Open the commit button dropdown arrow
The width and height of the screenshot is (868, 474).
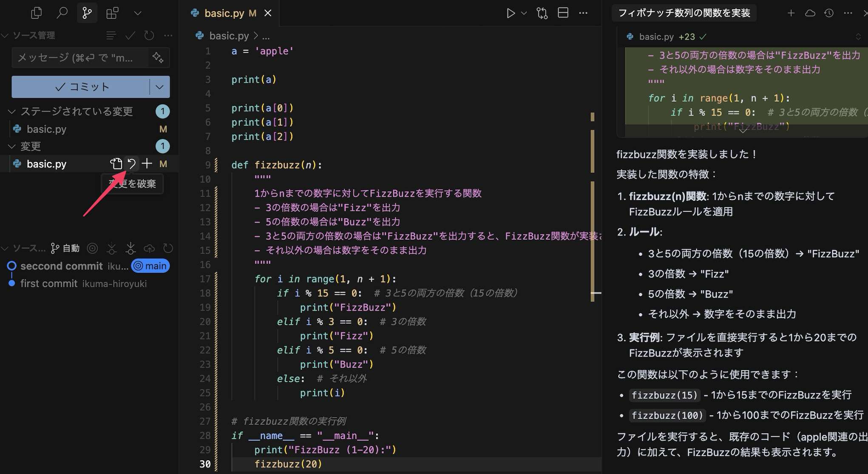160,87
